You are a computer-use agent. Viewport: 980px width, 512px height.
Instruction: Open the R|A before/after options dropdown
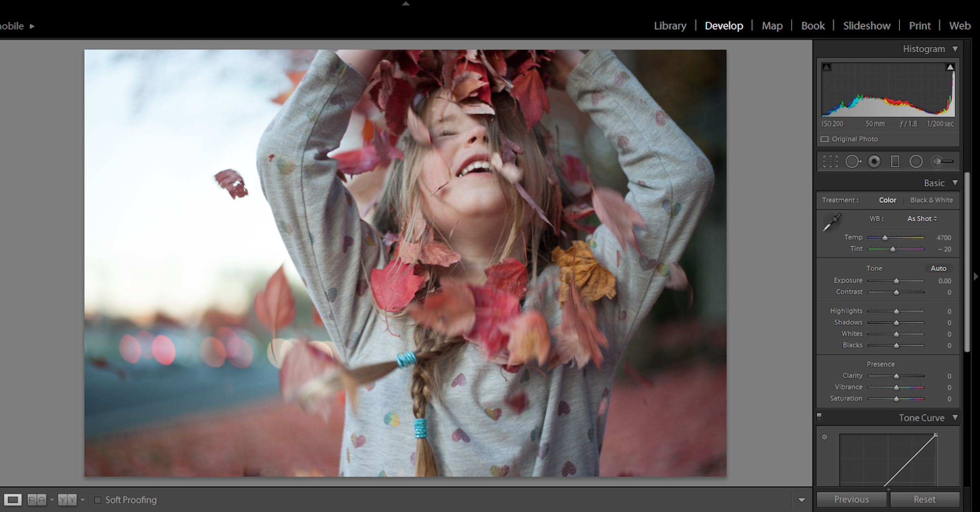(52, 500)
